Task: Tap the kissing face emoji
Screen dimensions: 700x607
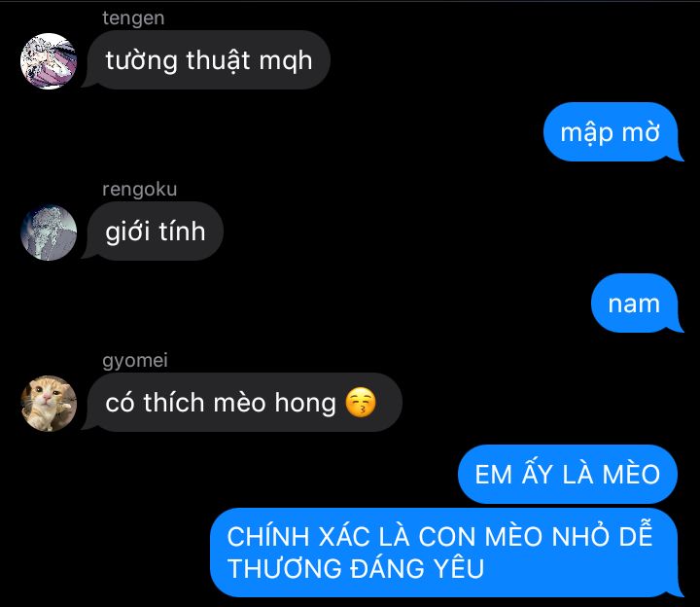Action: coord(361,403)
